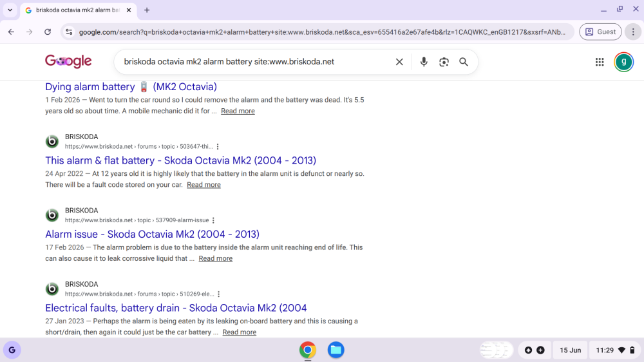Submit search with the magnifying glass icon
This screenshot has width=644, height=362.
click(464, 62)
